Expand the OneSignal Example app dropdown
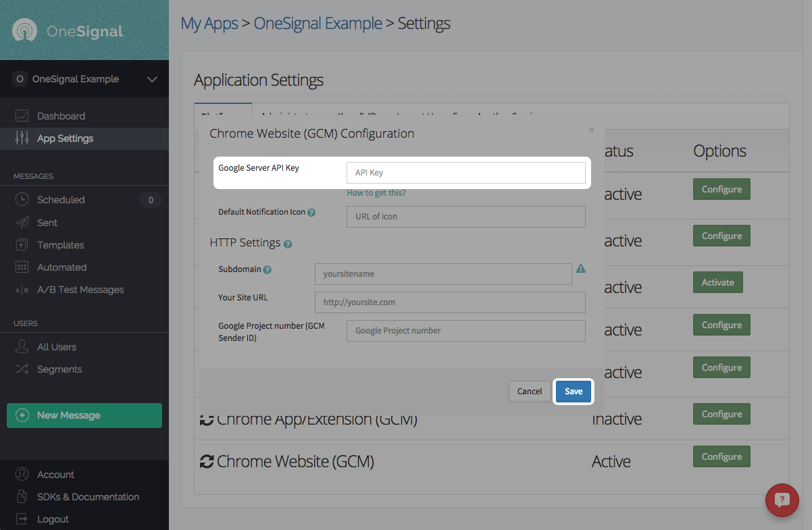 pos(152,80)
